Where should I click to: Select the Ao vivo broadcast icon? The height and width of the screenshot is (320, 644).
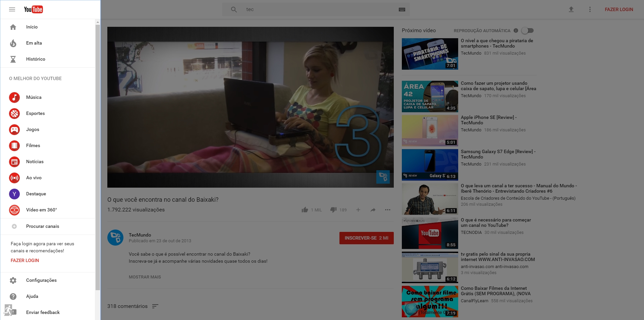click(x=14, y=178)
